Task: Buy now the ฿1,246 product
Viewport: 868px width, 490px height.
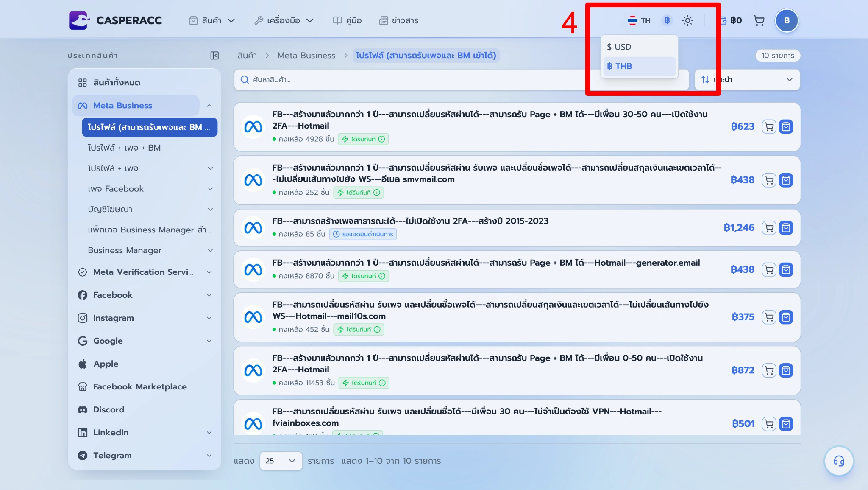Action: (x=786, y=228)
